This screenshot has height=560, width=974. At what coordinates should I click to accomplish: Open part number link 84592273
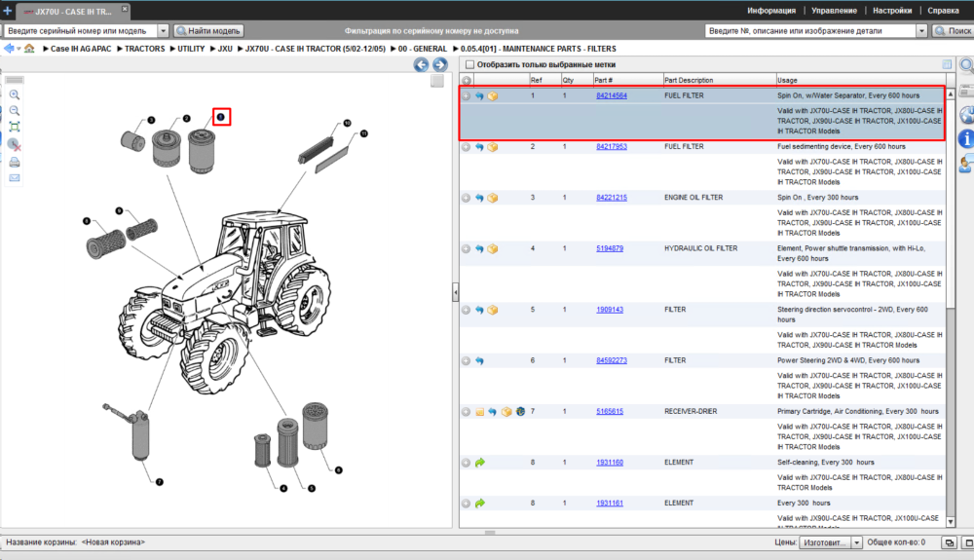[612, 360]
